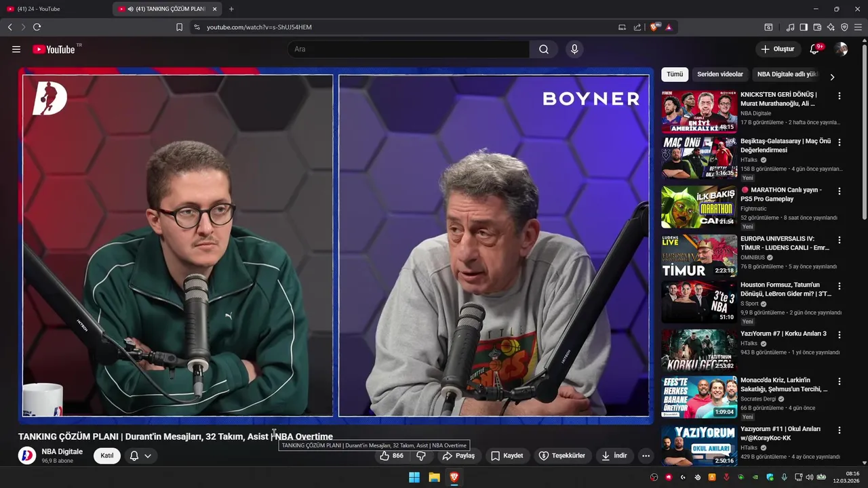Open the NBA Digitale channel name link
Viewport: 868px width, 488px height.
62,451
